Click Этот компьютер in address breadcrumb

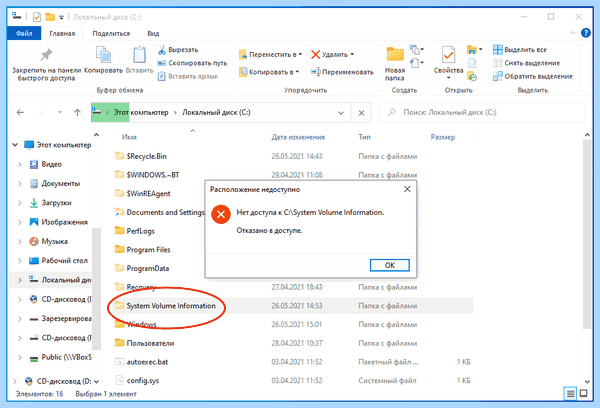coord(141,113)
